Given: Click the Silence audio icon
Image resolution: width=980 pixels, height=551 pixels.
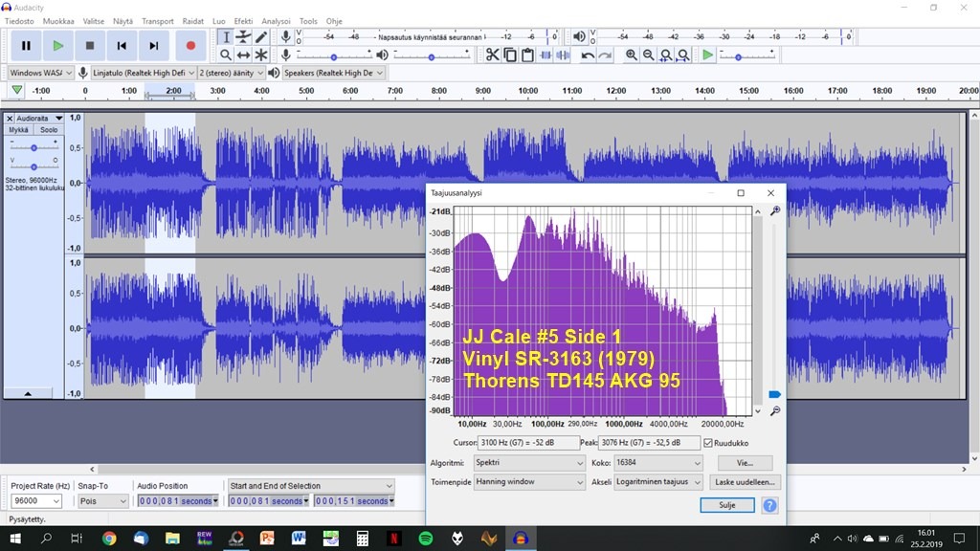Looking at the screenshot, I should point(563,55).
